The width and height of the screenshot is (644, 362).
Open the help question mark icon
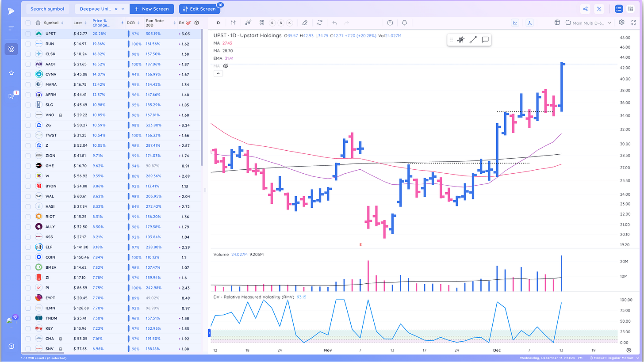pyautogui.click(x=11, y=346)
